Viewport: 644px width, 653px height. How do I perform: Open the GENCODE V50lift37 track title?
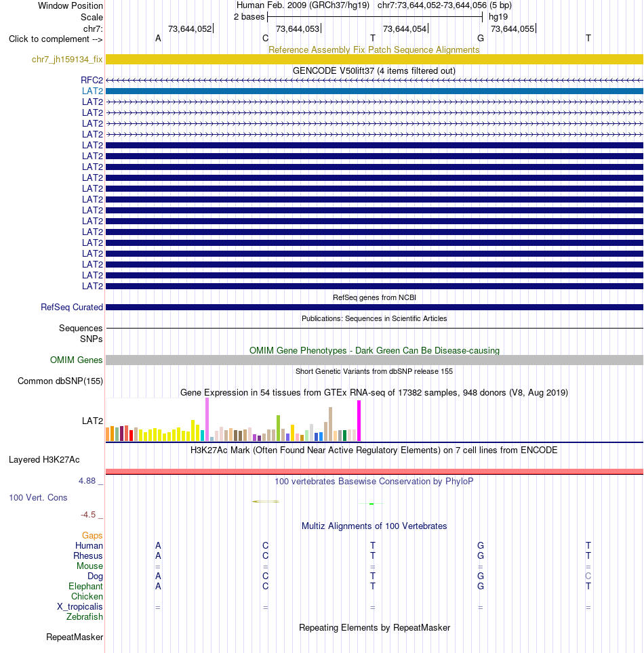(374, 71)
